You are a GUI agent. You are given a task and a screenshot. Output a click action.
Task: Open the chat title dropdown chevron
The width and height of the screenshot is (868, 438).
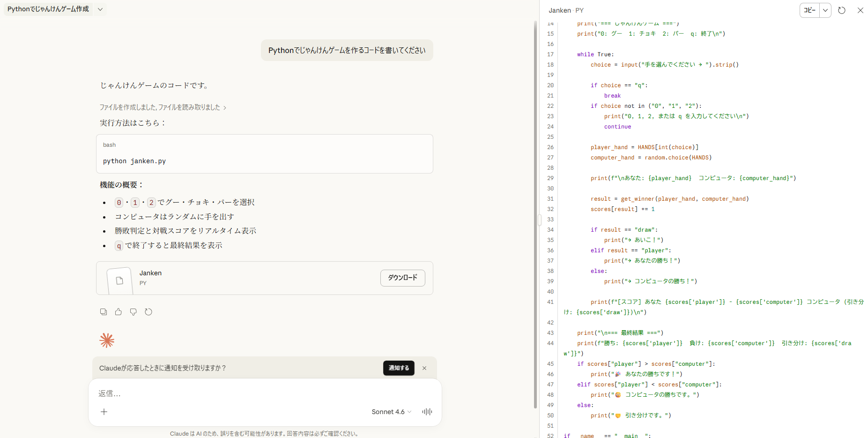pyautogui.click(x=100, y=9)
